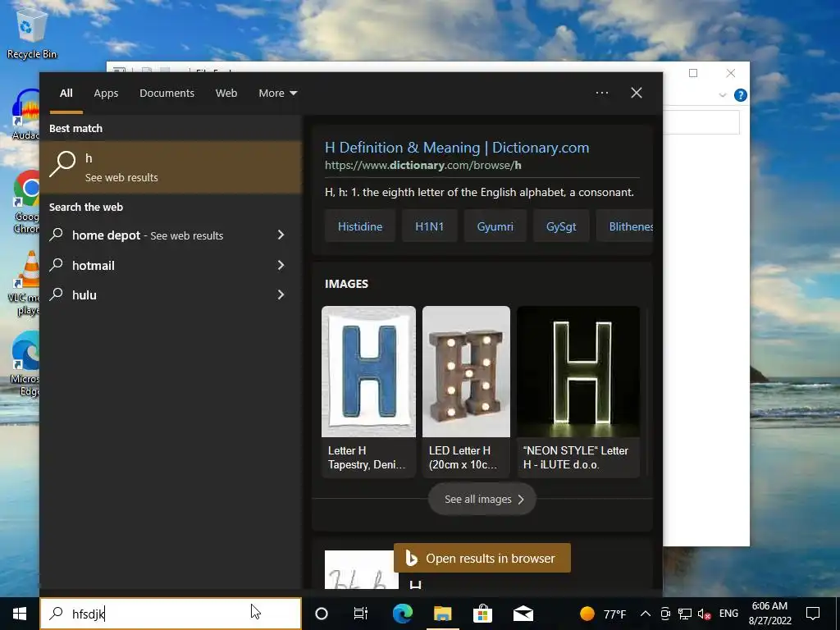Image resolution: width=840 pixels, height=630 pixels.
Task: Open the clock showing 6:06 AM
Action: tap(769, 614)
